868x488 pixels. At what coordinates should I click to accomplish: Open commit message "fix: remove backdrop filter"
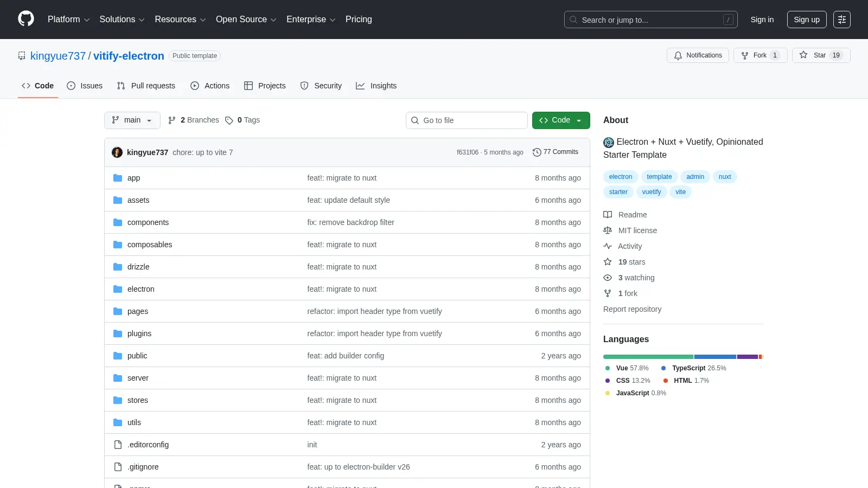(350, 222)
